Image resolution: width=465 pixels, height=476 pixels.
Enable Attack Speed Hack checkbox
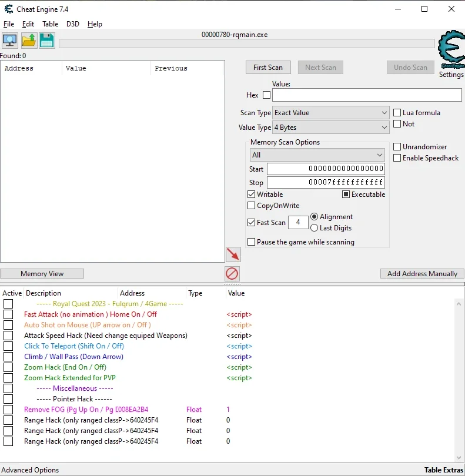coord(8,336)
